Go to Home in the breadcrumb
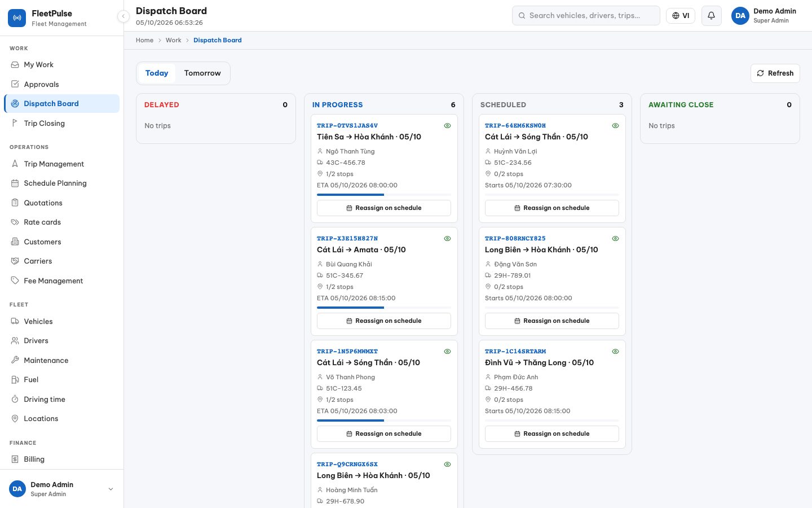The height and width of the screenshot is (508, 812). point(144,40)
